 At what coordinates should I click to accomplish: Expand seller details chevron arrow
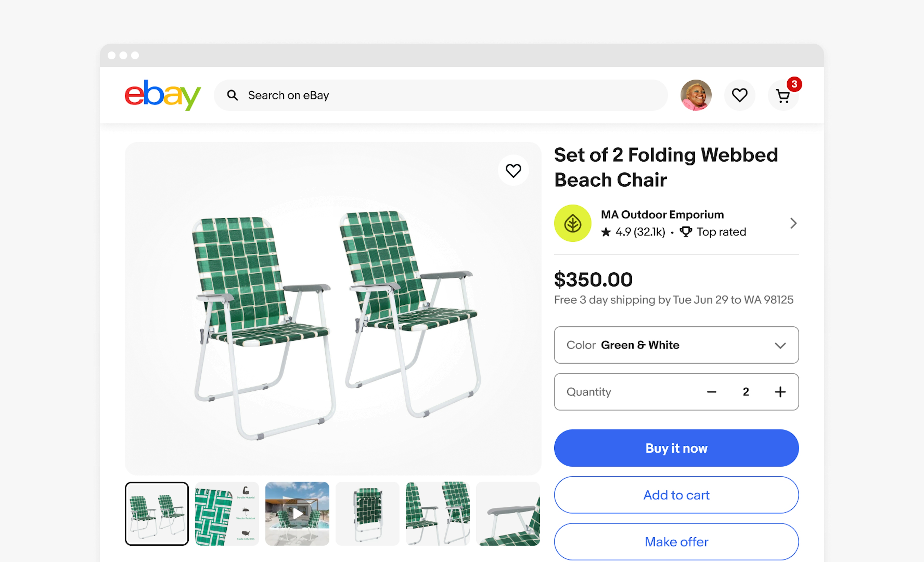(793, 223)
